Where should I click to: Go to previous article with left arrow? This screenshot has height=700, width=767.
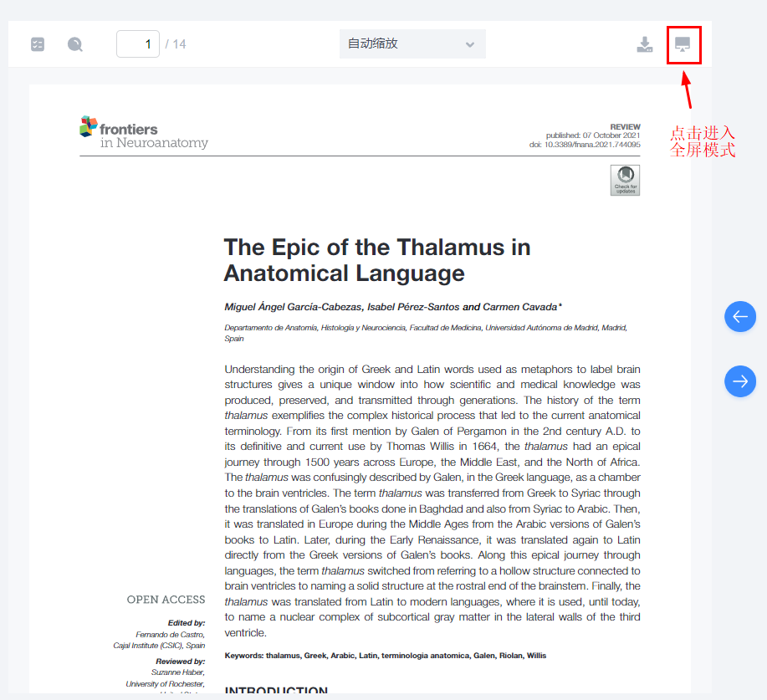point(740,316)
